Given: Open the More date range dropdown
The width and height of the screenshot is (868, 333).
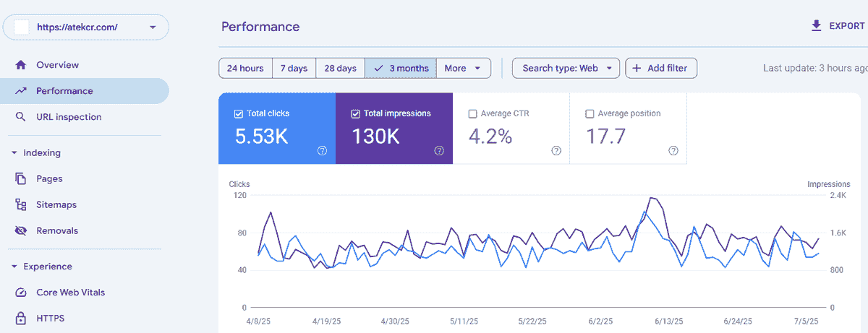Looking at the screenshot, I should [x=464, y=69].
